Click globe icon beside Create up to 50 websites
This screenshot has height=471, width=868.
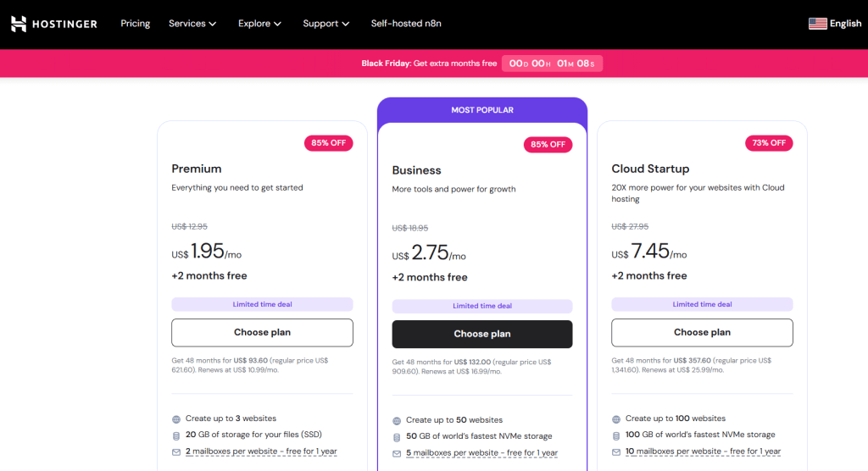(397, 421)
